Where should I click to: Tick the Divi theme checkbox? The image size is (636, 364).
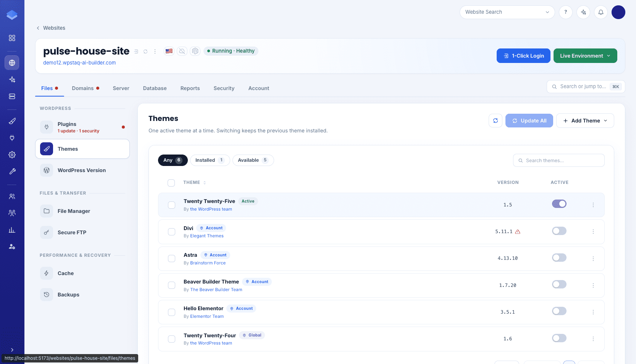pyautogui.click(x=172, y=232)
